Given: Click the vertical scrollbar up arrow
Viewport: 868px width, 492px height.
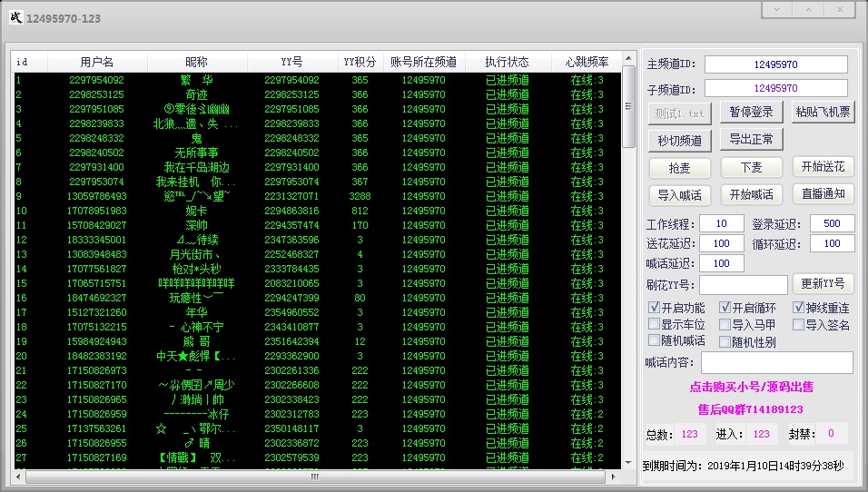Looking at the screenshot, I should pos(628,58).
